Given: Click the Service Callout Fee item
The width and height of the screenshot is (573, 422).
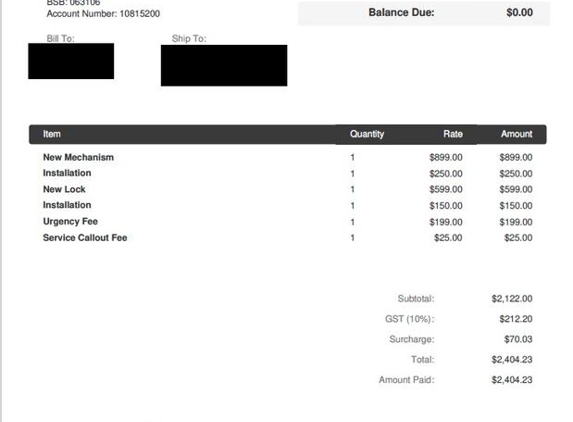Looking at the screenshot, I should click(85, 237).
